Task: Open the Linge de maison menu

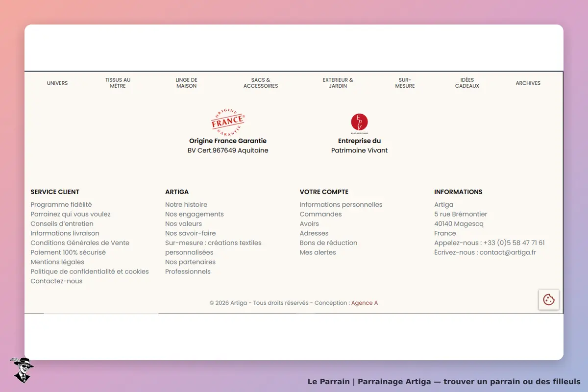Action: pos(186,83)
